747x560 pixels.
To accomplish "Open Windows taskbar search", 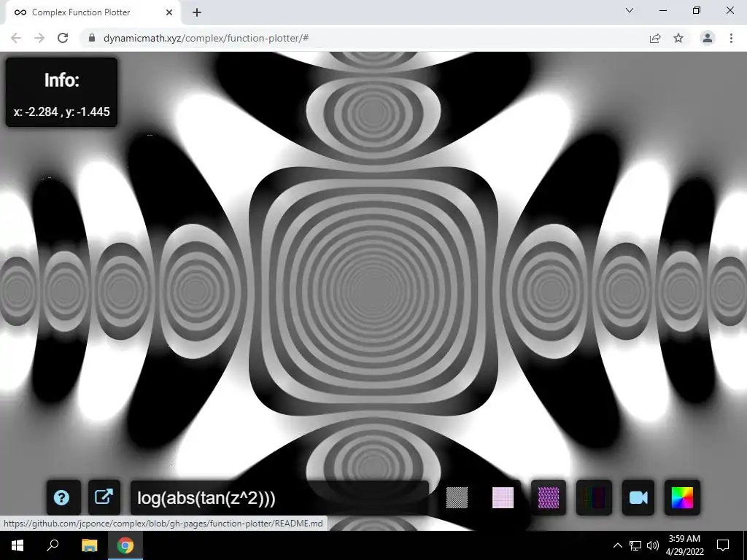I will (x=53, y=545).
